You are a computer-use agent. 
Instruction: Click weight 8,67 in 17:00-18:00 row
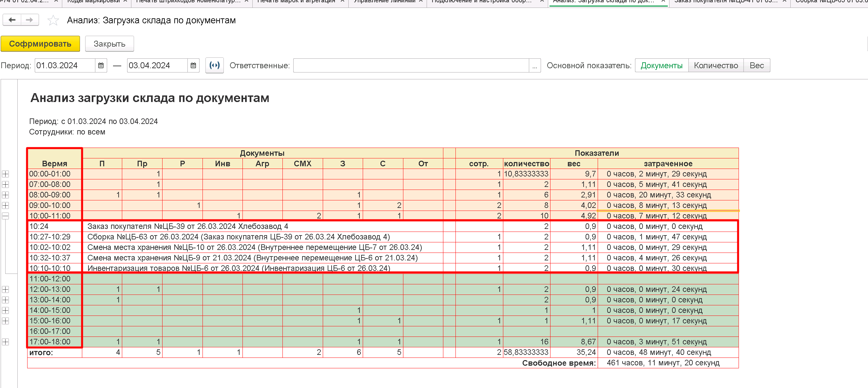click(574, 342)
